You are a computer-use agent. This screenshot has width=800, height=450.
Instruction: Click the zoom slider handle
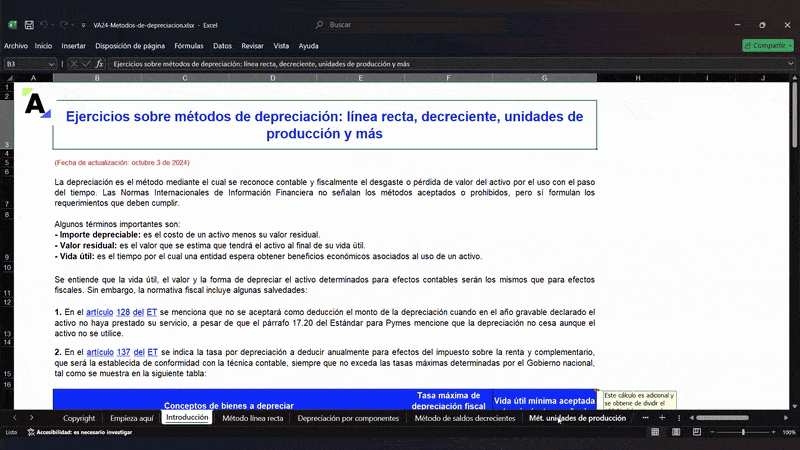tap(744, 432)
